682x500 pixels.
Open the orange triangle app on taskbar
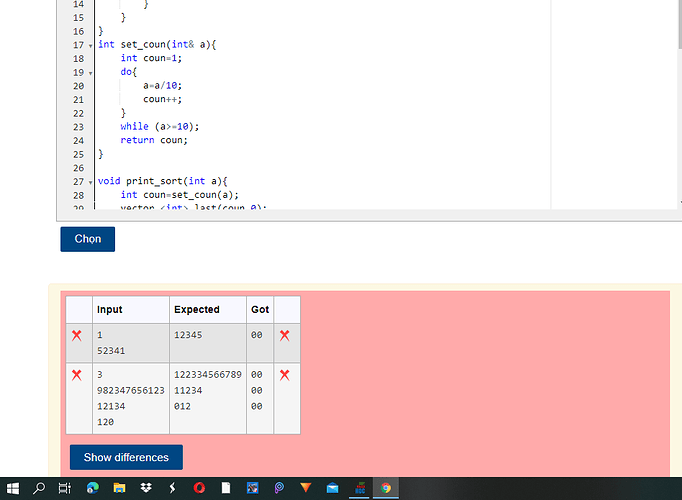(x=306, y=488)
